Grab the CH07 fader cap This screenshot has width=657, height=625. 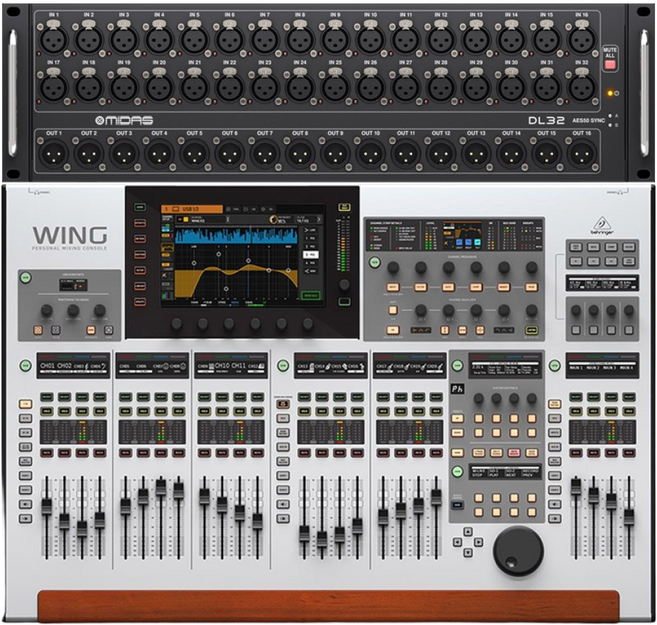(x=161, y=488)
